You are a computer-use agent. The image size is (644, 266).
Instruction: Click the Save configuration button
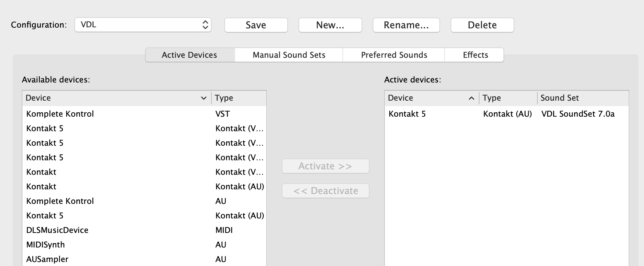(x=256, y=25)
